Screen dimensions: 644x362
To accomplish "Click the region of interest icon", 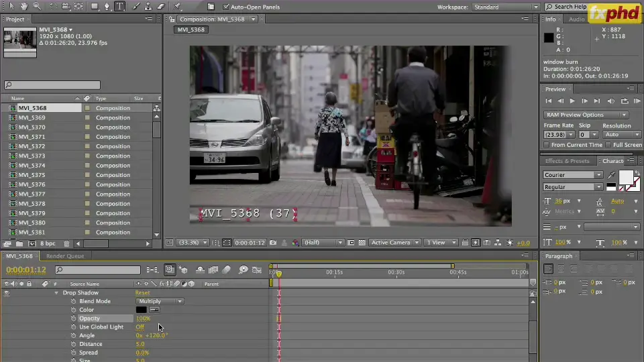I will pos(351,243).
